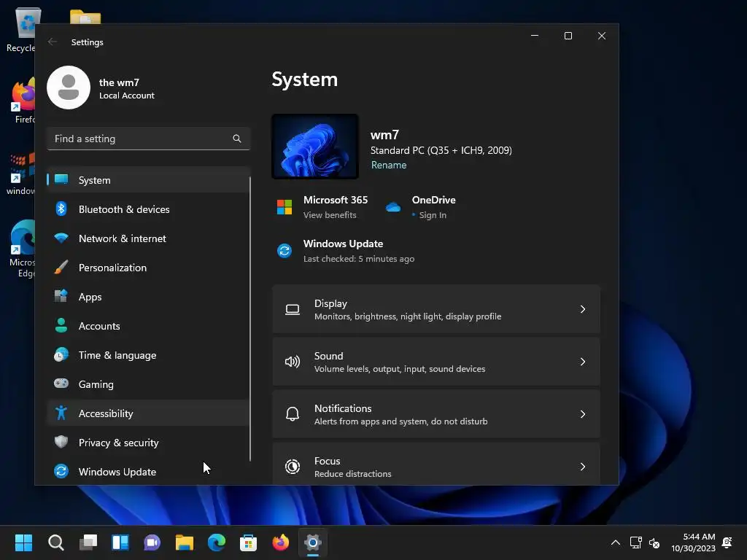The image size is (747, 560).
Task: Click the Find a setting search box
Action: coord(148,139)
